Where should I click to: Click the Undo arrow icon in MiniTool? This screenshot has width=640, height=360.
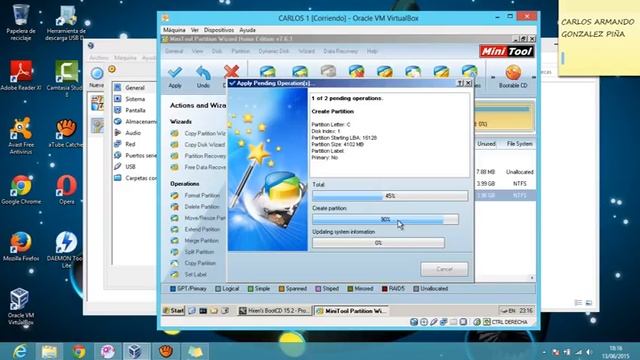click(203, 73)
